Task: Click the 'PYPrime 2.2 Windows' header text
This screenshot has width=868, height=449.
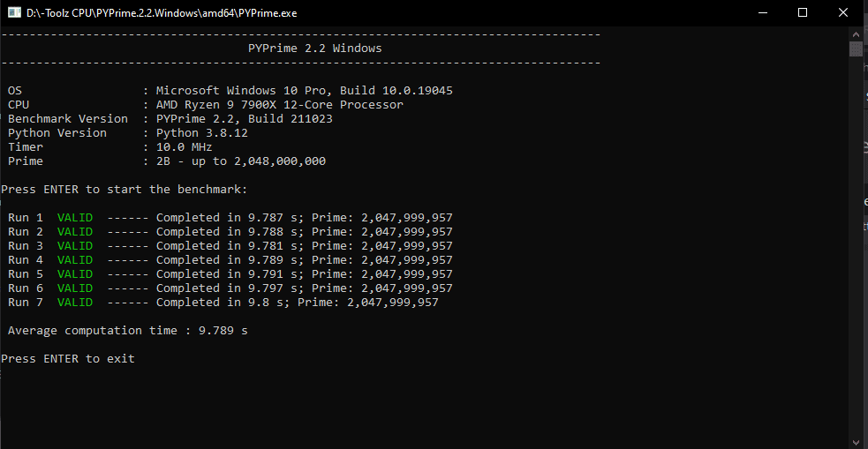Action: tap(314, 48)
